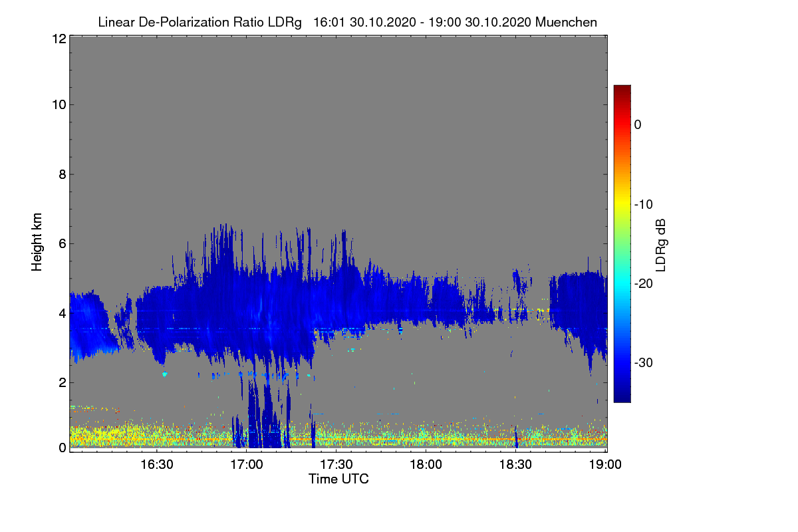Click the dark red top of the colorbar
The image size is (798, 532).
(x=622, y=90)
